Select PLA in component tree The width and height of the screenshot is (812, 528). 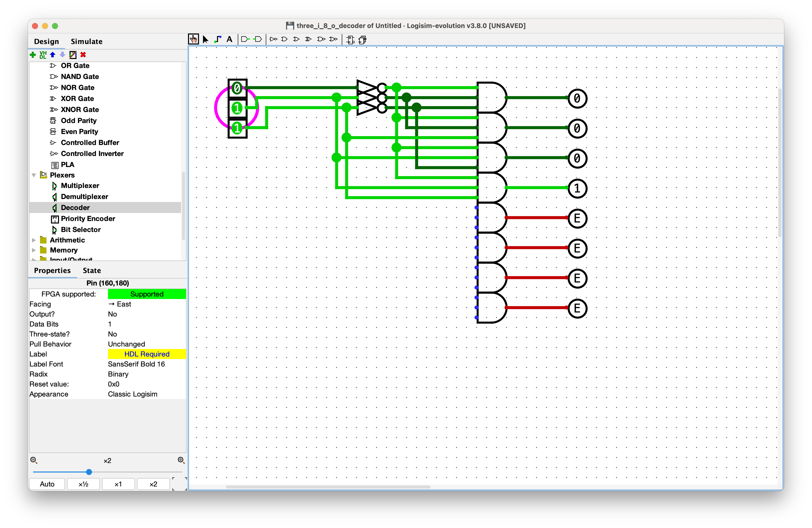[67, 165]
